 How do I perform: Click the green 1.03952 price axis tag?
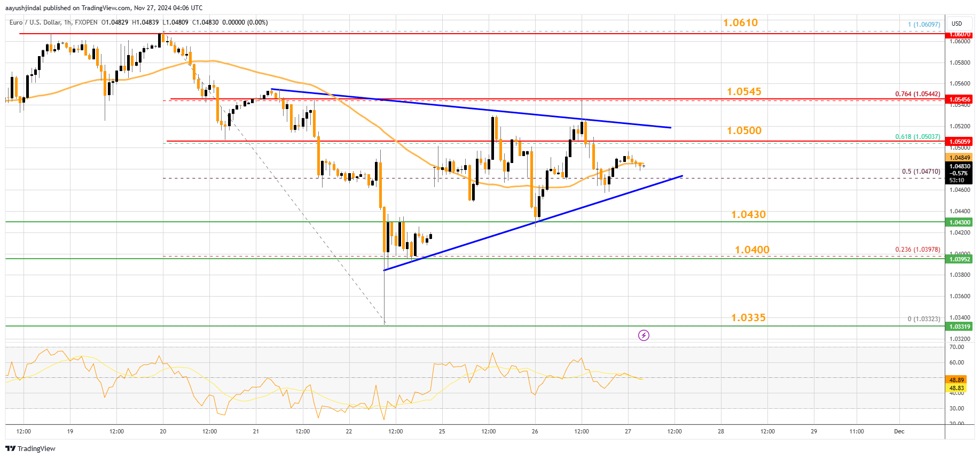coord(959,259)
